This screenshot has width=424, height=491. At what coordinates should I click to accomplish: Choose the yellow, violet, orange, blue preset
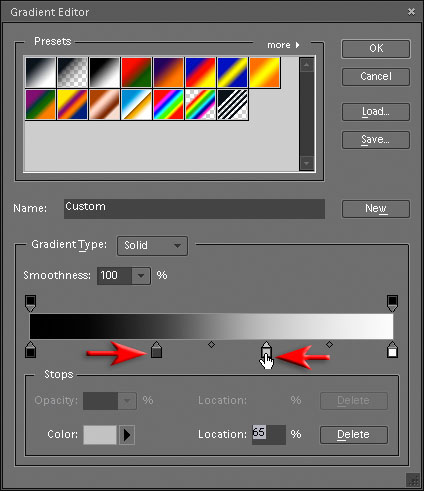coord(72,104)
